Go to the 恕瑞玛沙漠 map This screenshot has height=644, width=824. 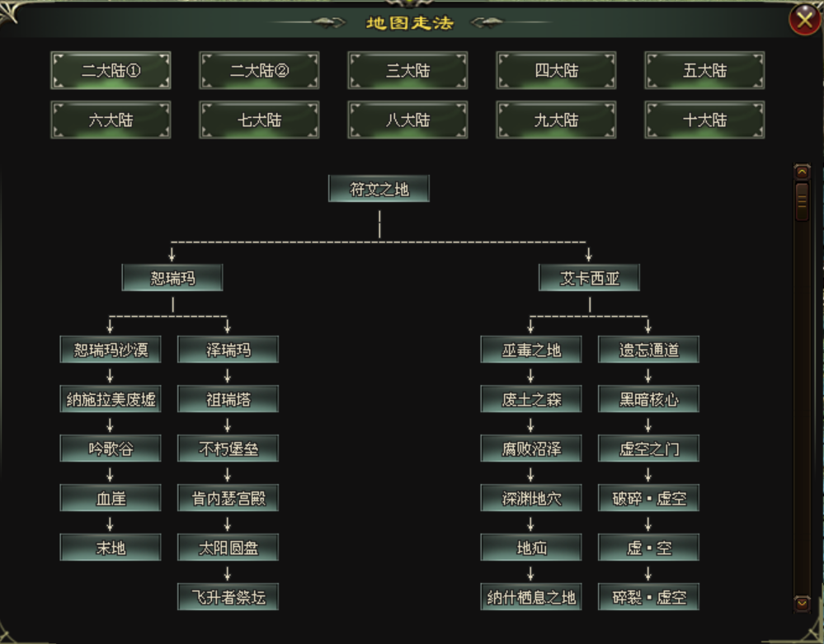tap(111, 350)
